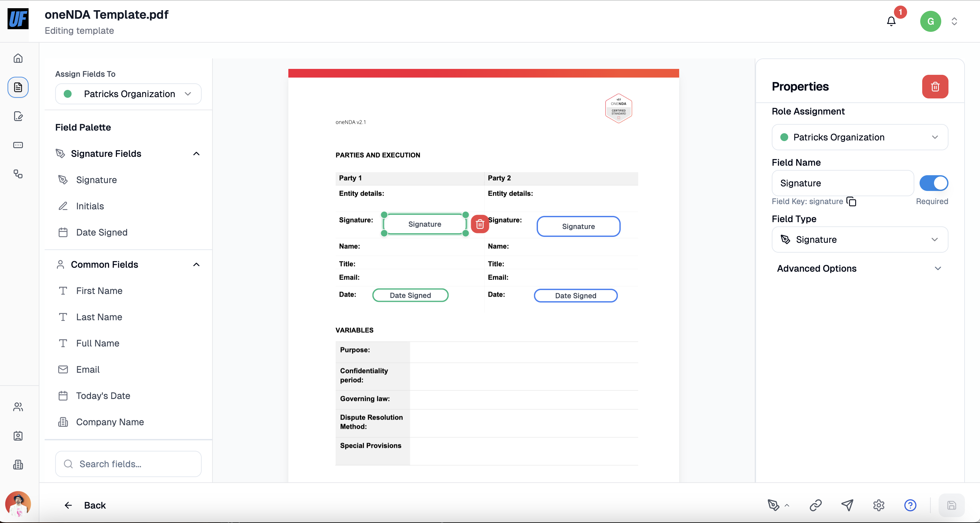Image resolution: width=980 pixels, height=523 pixels.
Task: Expand Advanced Options
Action: point(860,268)
